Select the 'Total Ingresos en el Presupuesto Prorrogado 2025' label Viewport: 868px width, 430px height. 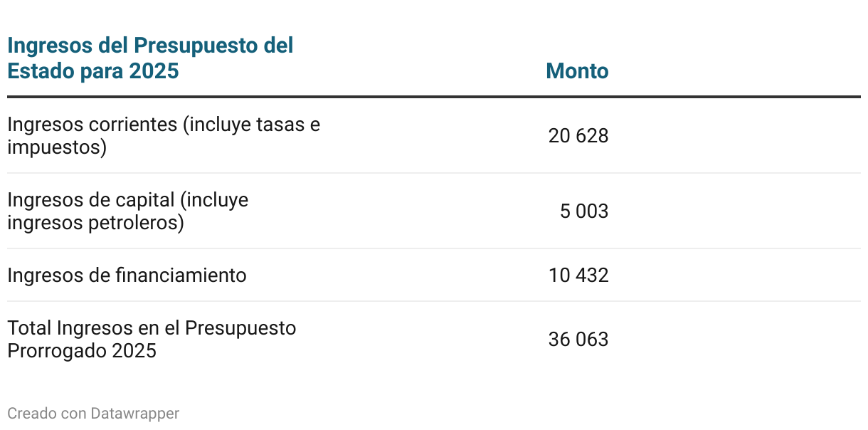[x=152, y=339]
